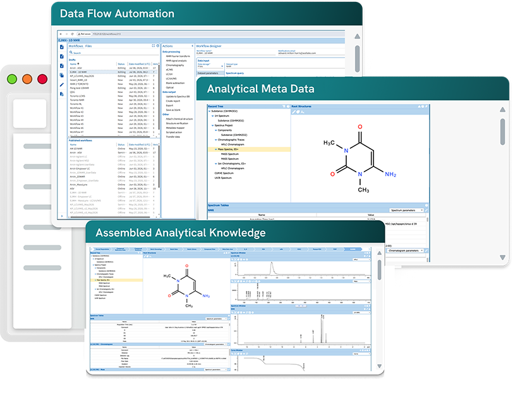This screenshot has width=532, height=413.
Task: Click the Notifications email field
Action: (311, 52)
